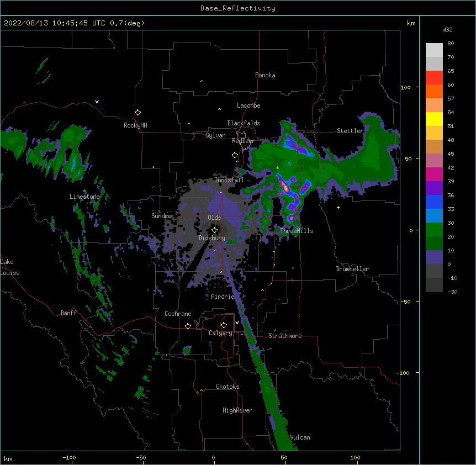This screenshot has height=465, width=476.
Task: Select the yellow diamond marker below Cochrane
Action: (188, 326)
